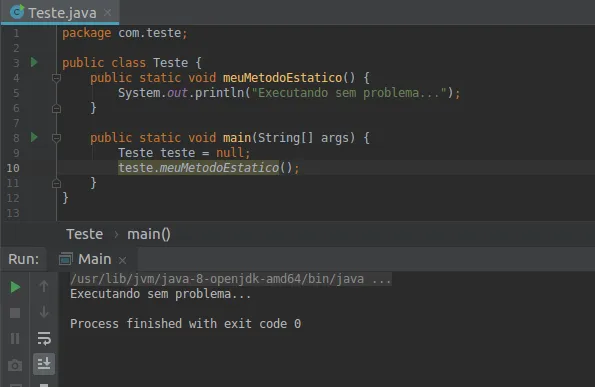595x387 pixels.
Task: Click line number 5 in gutter
Action: (x=16, y=93)
